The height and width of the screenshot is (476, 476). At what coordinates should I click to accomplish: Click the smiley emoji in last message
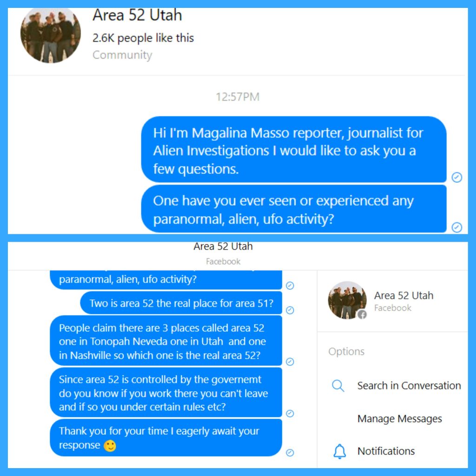click(x=110, y=446)
